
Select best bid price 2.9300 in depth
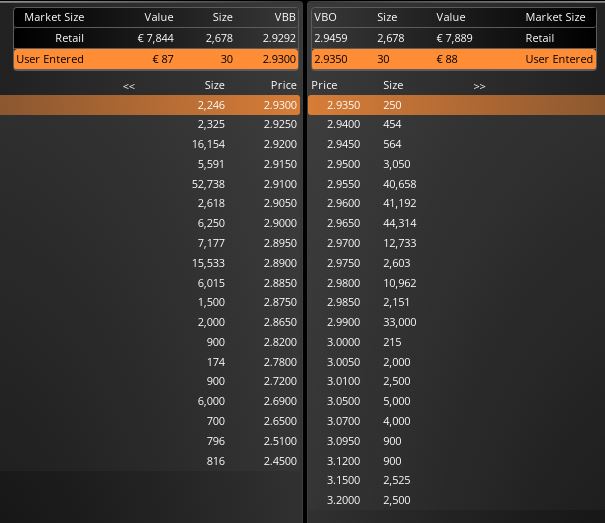pyautogui.click(x=280, y=105)
